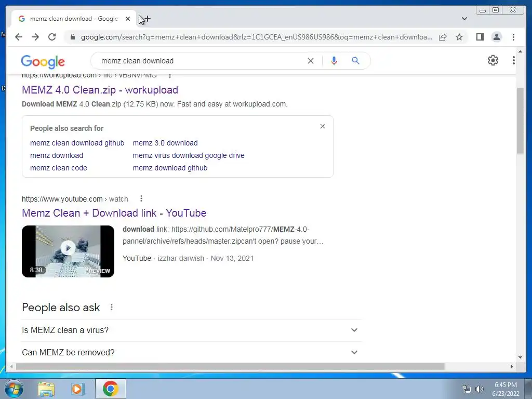The image size is (532, 399).
Task: Open Chrome three-dot menu
Action: [x=513, y=37]
